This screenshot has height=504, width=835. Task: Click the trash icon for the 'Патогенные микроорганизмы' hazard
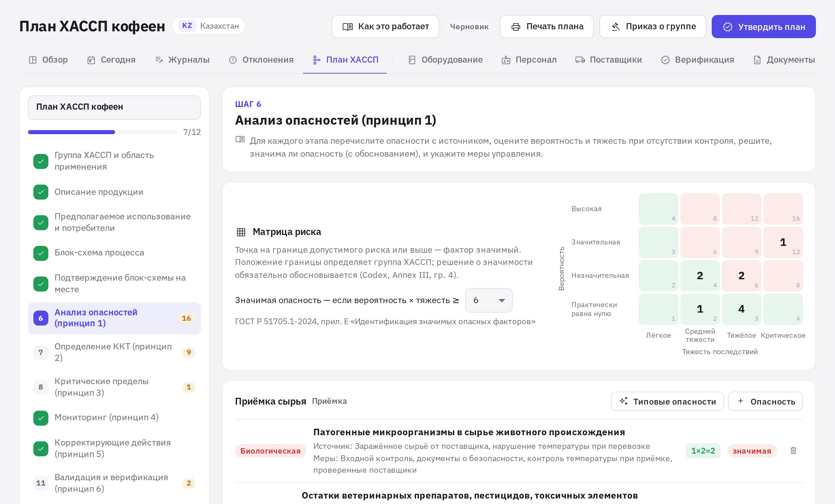793,451
